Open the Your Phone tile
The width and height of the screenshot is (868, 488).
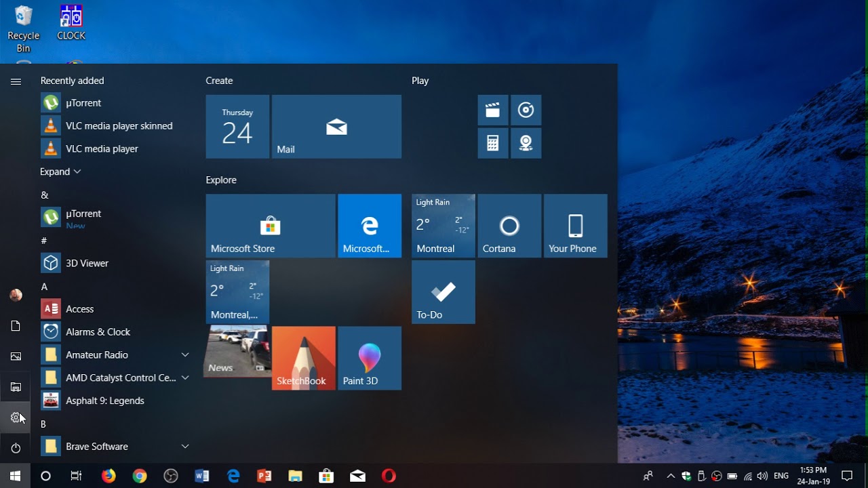click(575, 226)
